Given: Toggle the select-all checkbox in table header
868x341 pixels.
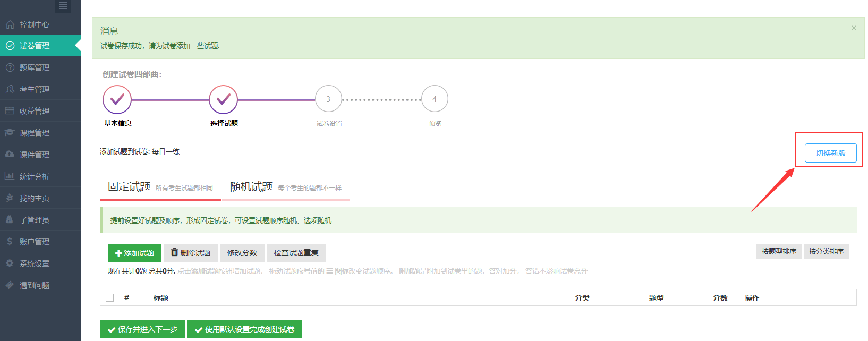Looking at the screenshot, I should [x=110, y=298].
